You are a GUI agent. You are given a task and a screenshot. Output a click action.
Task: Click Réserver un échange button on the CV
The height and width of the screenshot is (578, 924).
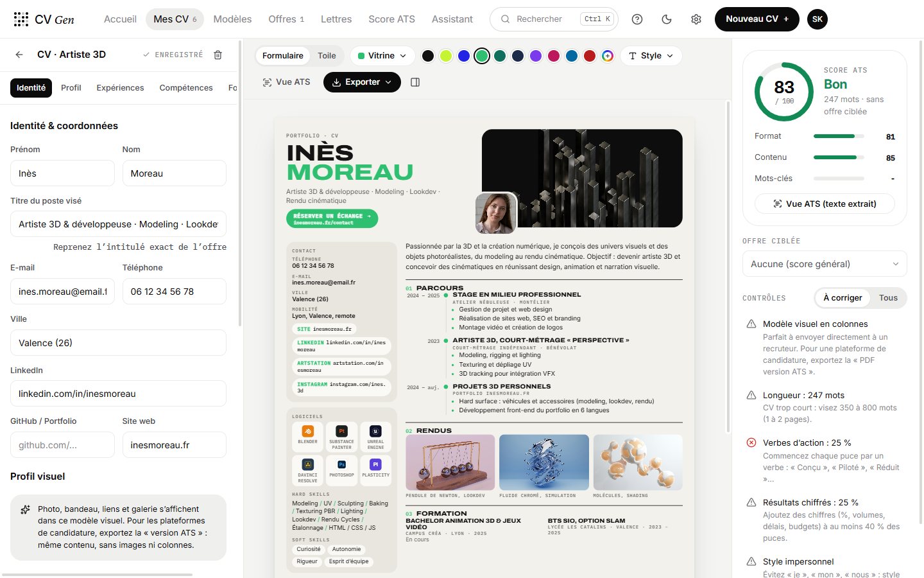[332, 218]
